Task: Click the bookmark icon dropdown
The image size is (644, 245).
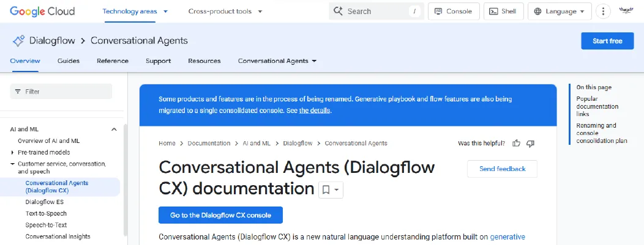Action: pyautogui.click(x=331, y=189)
